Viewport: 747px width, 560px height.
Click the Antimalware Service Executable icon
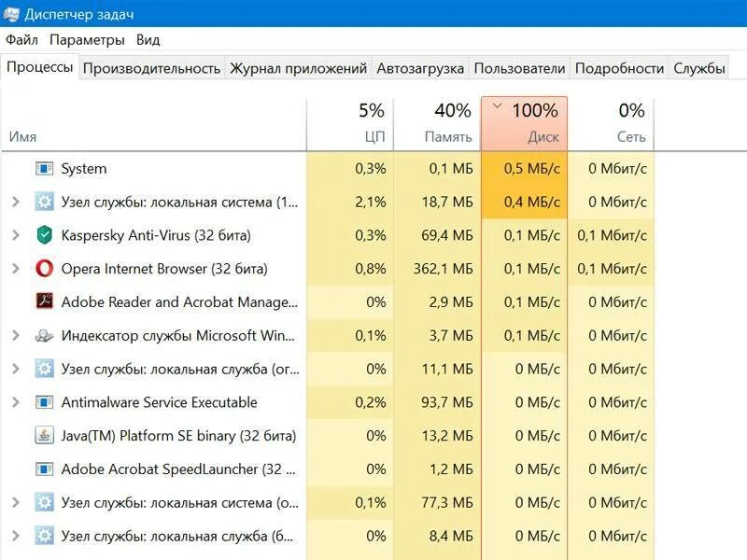pyautogui.click(x=44, y=402)
